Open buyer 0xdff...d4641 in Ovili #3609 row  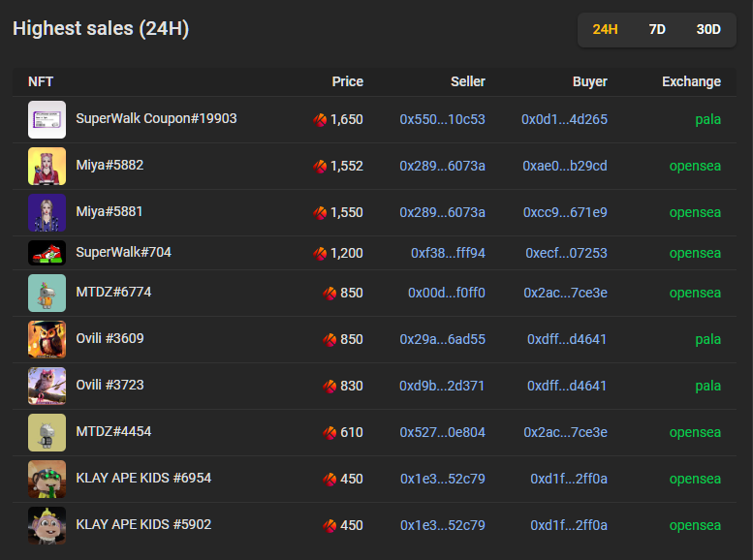coord(567,339)
